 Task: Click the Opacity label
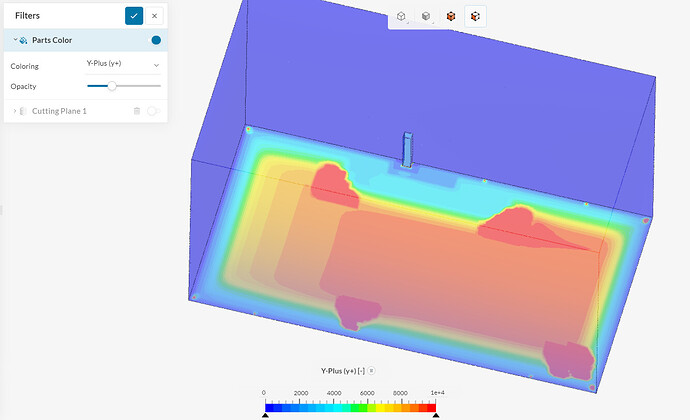(x=23, y=86)
